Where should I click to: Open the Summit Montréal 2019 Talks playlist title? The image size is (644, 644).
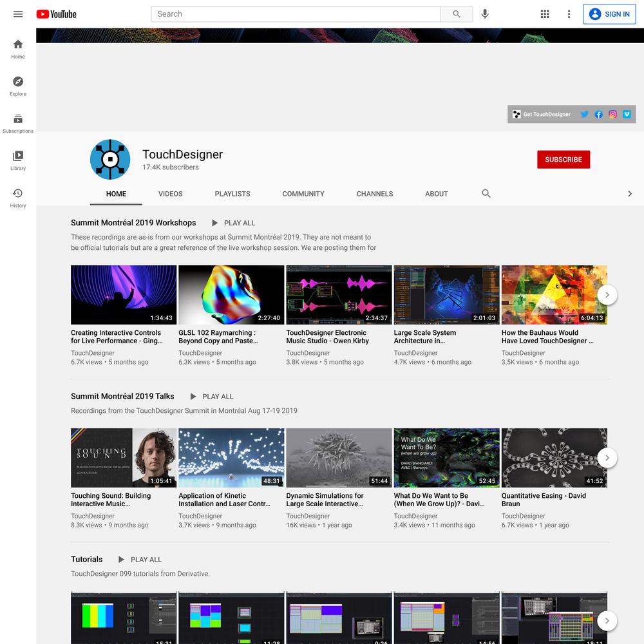click(x=122, y=396)
